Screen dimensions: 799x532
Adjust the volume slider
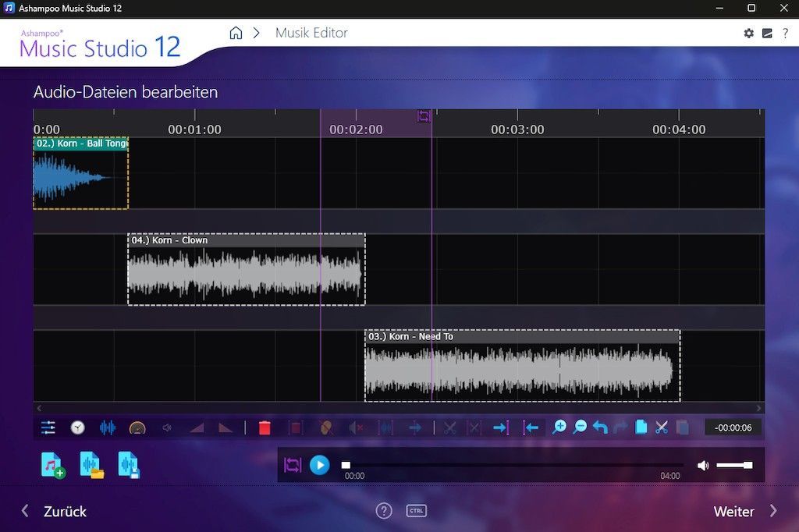(x=734, y=466)
